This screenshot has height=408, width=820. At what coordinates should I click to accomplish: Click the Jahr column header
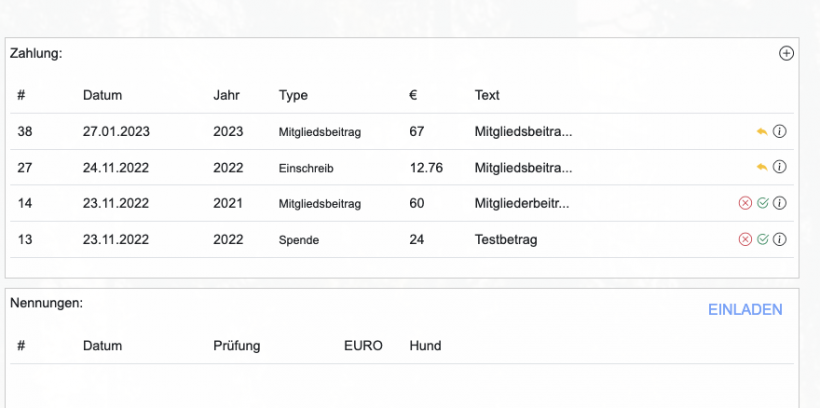tap(226, 96)
